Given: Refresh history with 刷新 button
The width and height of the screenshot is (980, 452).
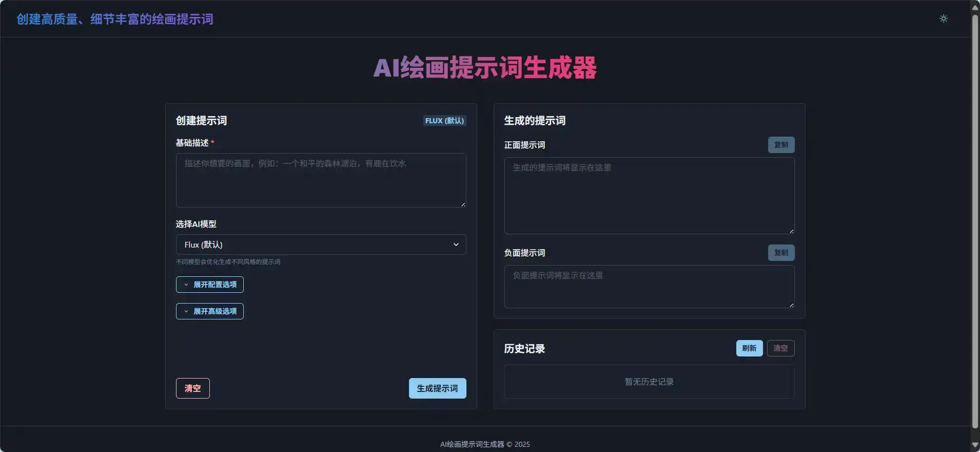Looking at the screenshot, I should point(749,348).
